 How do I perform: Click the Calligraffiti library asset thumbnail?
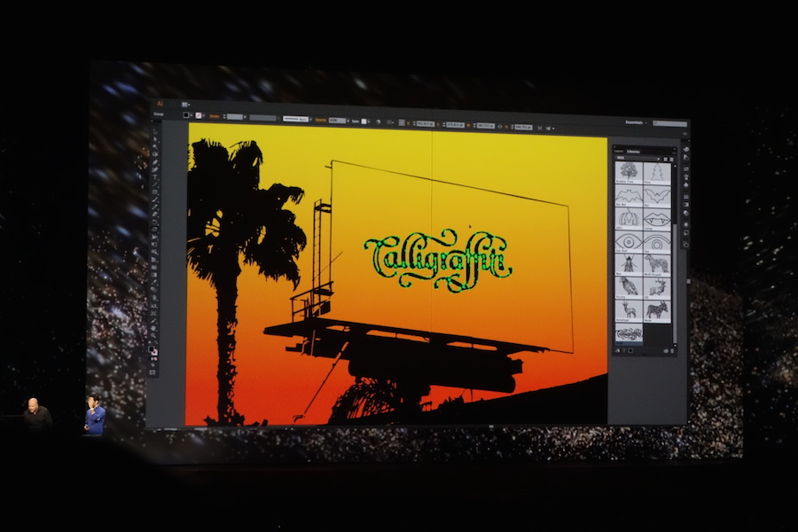629,333
